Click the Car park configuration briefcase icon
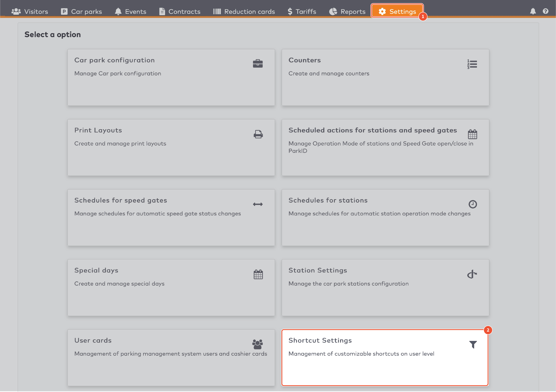The height and width of the screenshot is (392, 556). (258, 63)
